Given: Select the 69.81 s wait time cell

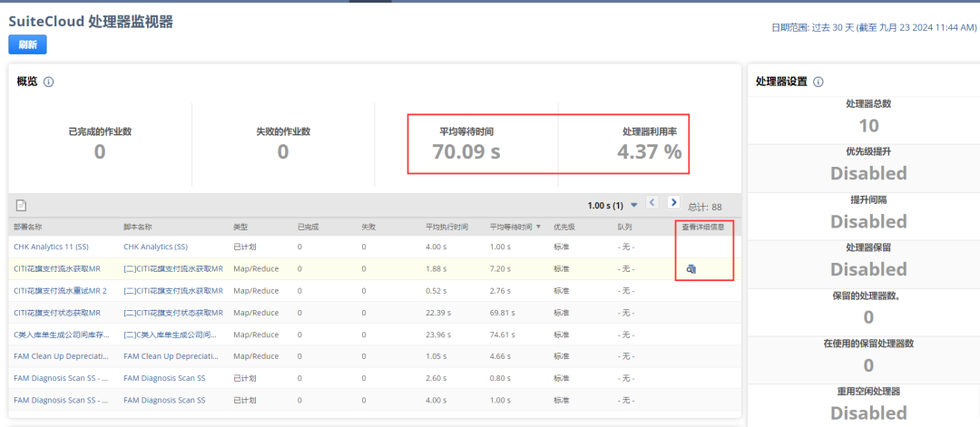Looking at the screenshot, I should (x=502, y=313).
